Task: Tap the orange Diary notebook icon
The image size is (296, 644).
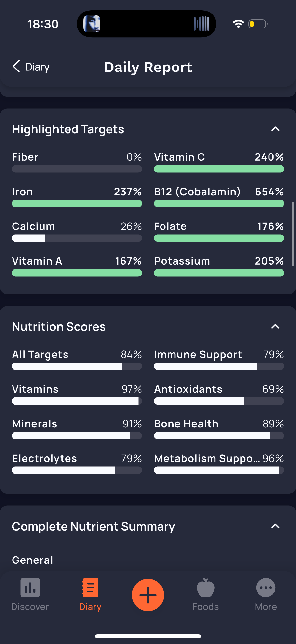Action: pos(90,588)
